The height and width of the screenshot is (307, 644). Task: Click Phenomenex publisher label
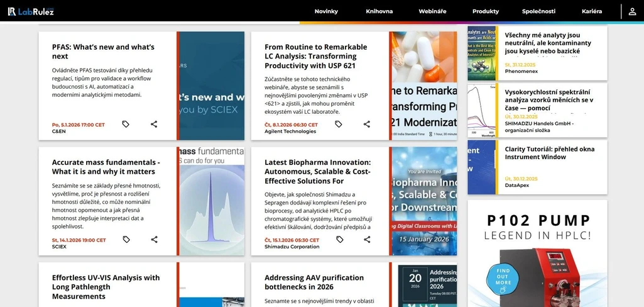[x=521, y=72]
